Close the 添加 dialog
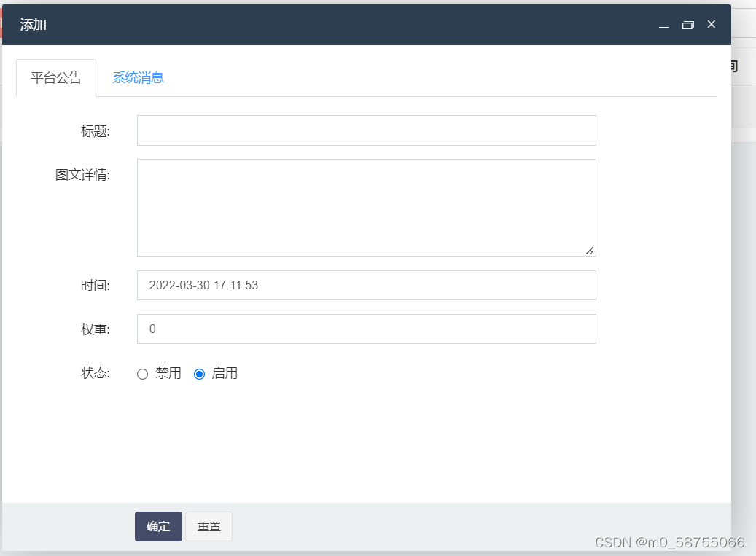The height and width of the screenshot is (556, 756). click(711, 24)
